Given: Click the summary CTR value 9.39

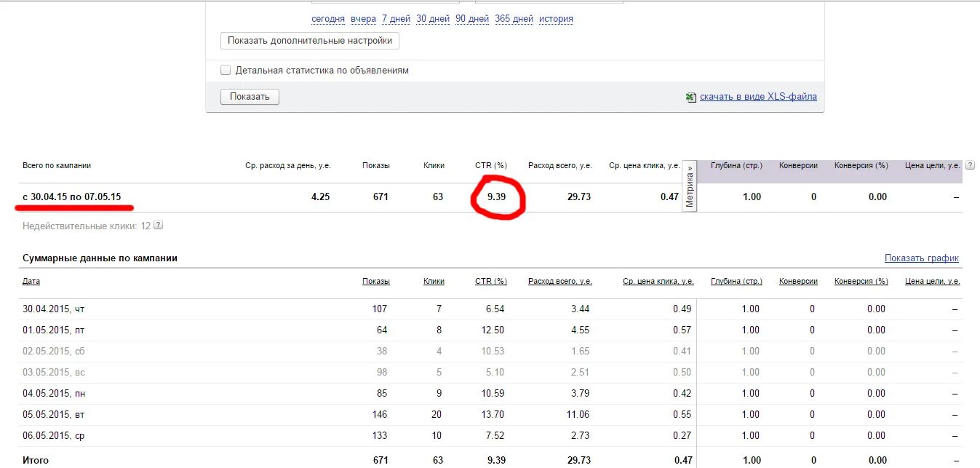Looking at the screenshot, I should click(x=496, y=197).
